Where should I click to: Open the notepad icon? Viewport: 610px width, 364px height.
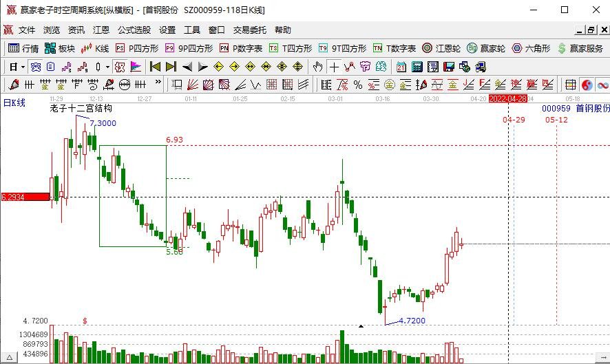coord(433,67)
